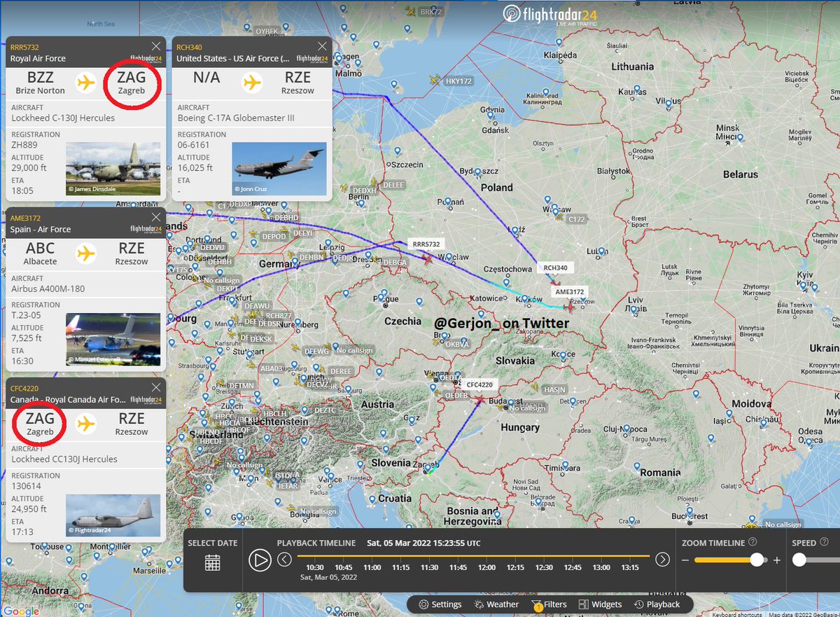Close the AME3172 flight card
Image resolution: width=840 pixels, height=617 pixels.
pyautogui.click(x=155, y=217)
